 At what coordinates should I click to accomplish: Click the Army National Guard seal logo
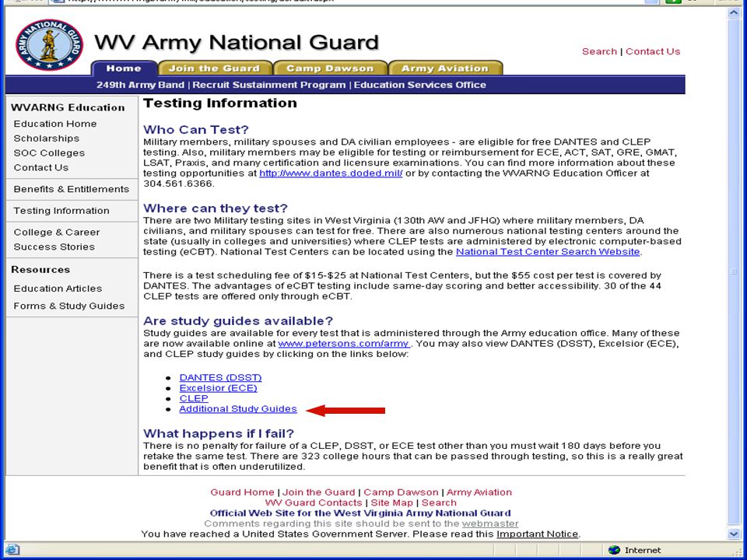click(x=49, y=45)
